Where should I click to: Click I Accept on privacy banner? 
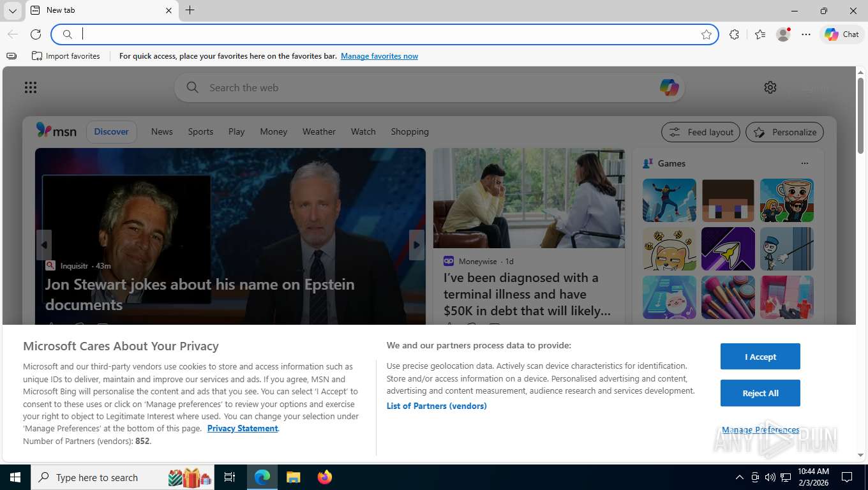click(x=760, y=357)
